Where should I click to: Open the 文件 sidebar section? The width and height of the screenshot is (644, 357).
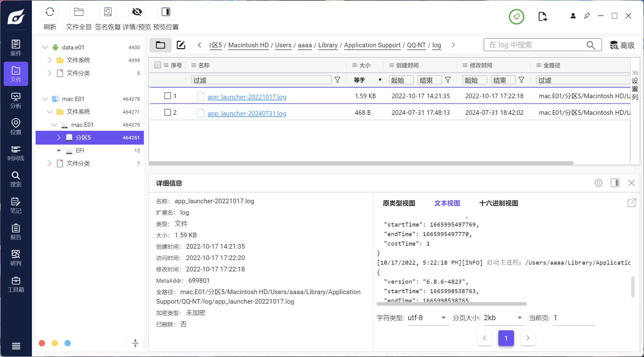(x=16, y=74)
